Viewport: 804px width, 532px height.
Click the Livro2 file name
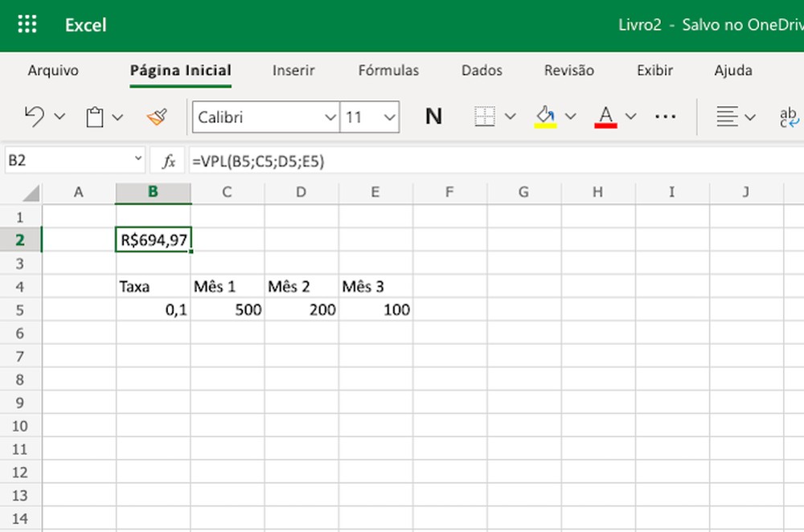tap(639, 25)
